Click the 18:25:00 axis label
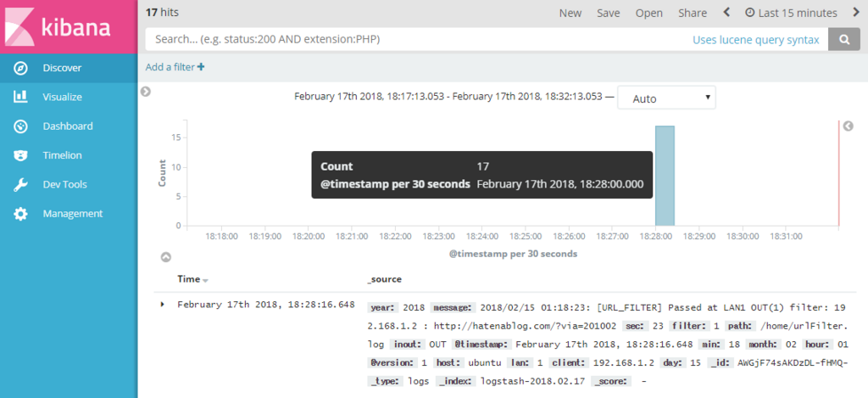Image resolution: width=868 pixels, height=398 pixels. tap(526, 236)
